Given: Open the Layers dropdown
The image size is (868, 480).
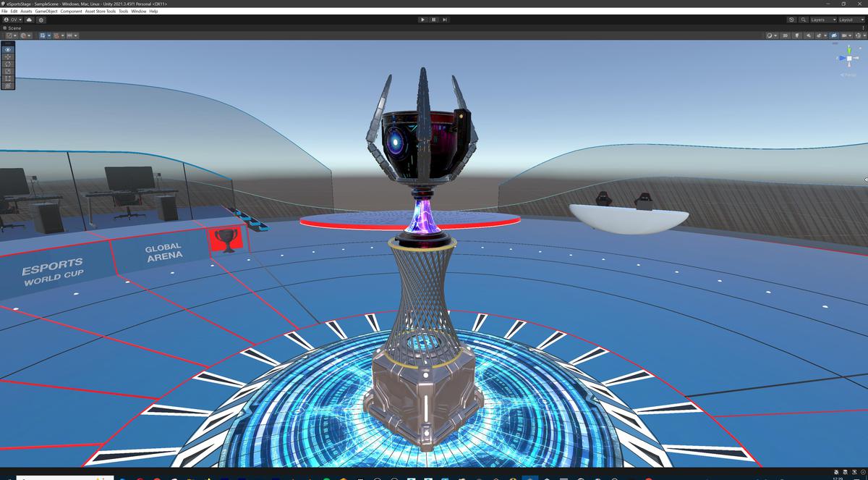Looking at the screenshot, I should pyautogui.click(x=824, y=20).
